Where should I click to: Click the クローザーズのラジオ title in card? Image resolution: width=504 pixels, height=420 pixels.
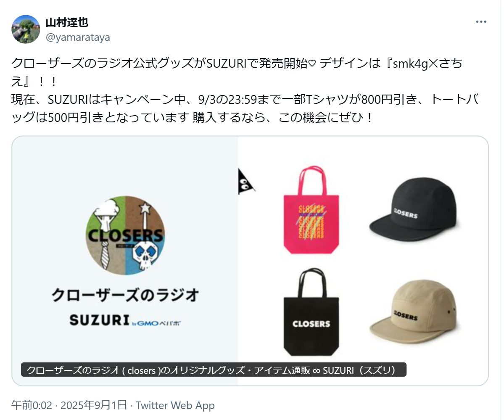click(125, 295)
